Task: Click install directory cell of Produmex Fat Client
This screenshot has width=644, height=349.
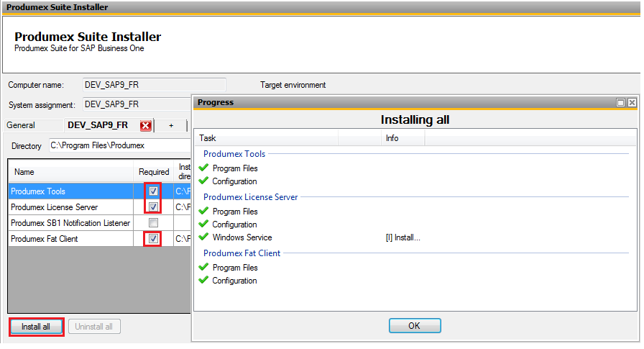Action: (183, 239)
